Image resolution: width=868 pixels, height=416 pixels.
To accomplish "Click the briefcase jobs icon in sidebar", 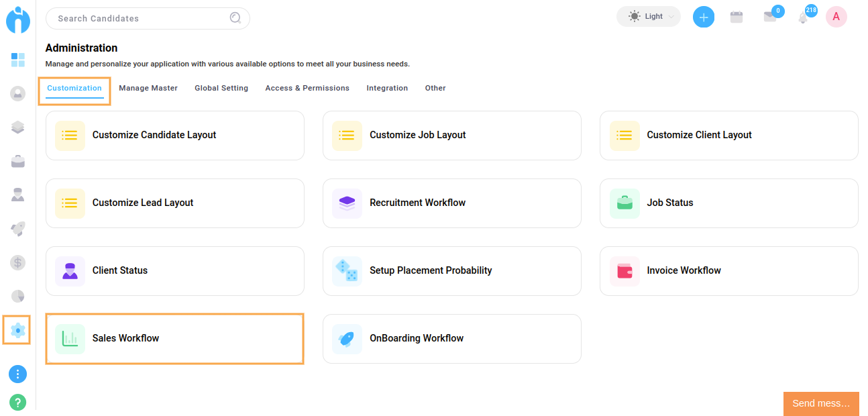I will click(x=18, y=161).
